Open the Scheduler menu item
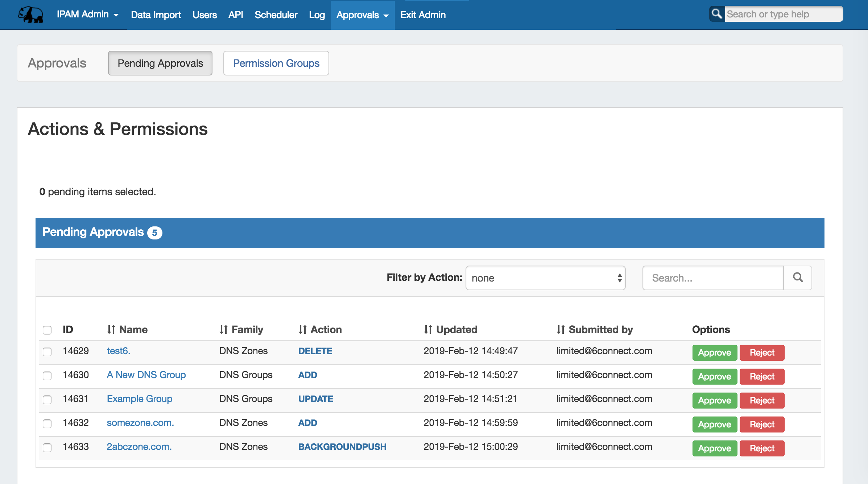The image size is (868, 484). (276, 15)
